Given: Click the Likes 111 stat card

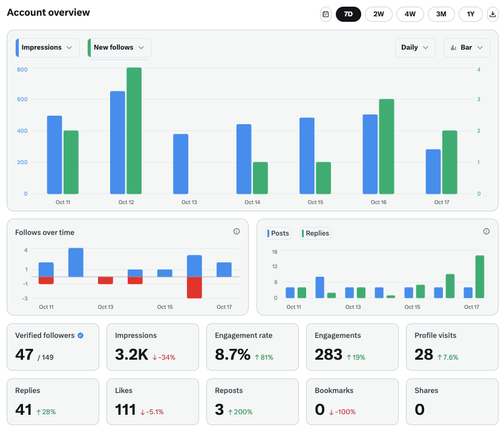Looking at the screenshot, I should click(x=152, y=401).
